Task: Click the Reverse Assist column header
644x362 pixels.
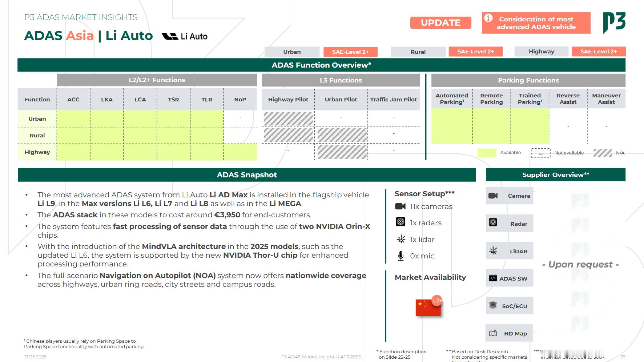Action: click(x=568, y=98)
